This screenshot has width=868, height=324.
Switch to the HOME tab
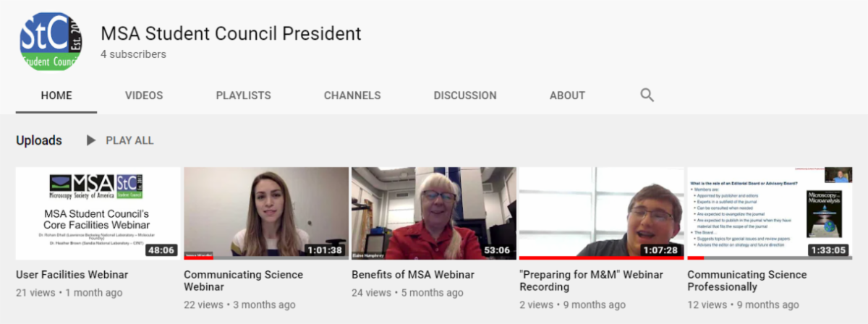point(56,95)
